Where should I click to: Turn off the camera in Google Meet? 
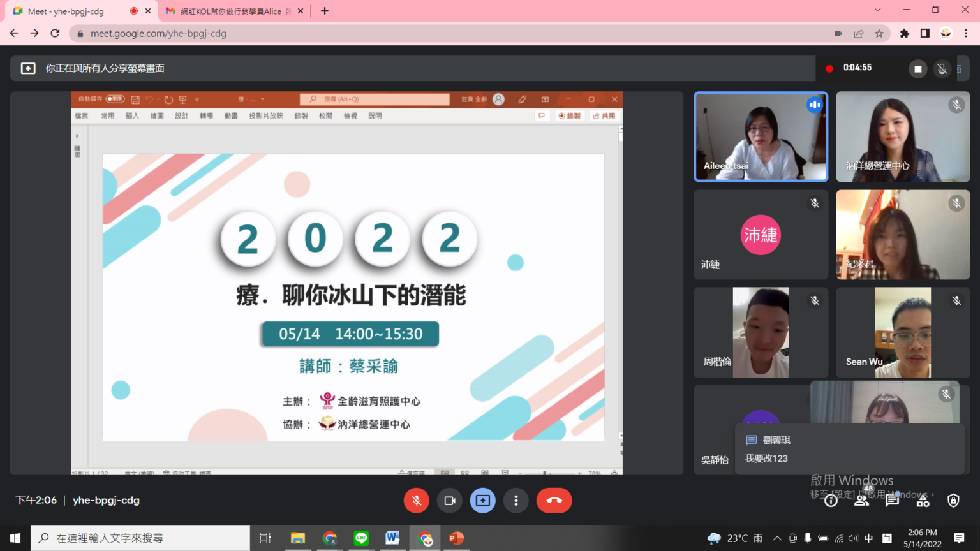[x=450, y=501]
